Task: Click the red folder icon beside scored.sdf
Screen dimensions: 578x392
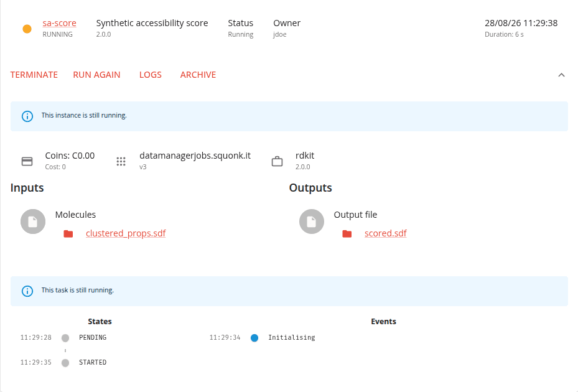Action: 347,234
